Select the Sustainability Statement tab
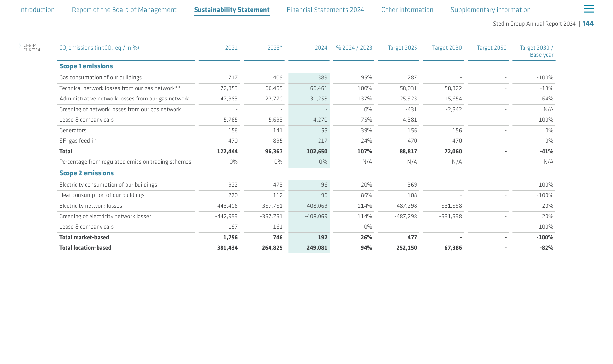Image resolution: width=613 pixels, height=364 pixels. (x=232, y=10)
